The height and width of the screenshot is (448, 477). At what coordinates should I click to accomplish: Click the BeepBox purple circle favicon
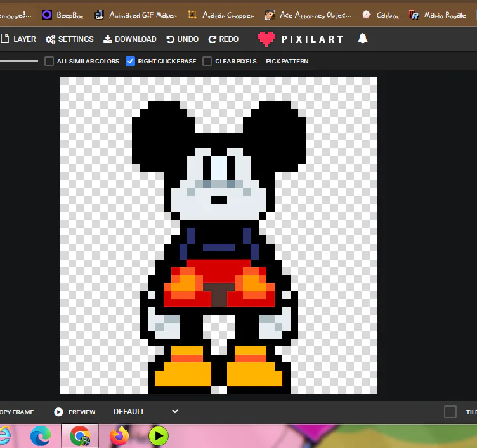47,15
